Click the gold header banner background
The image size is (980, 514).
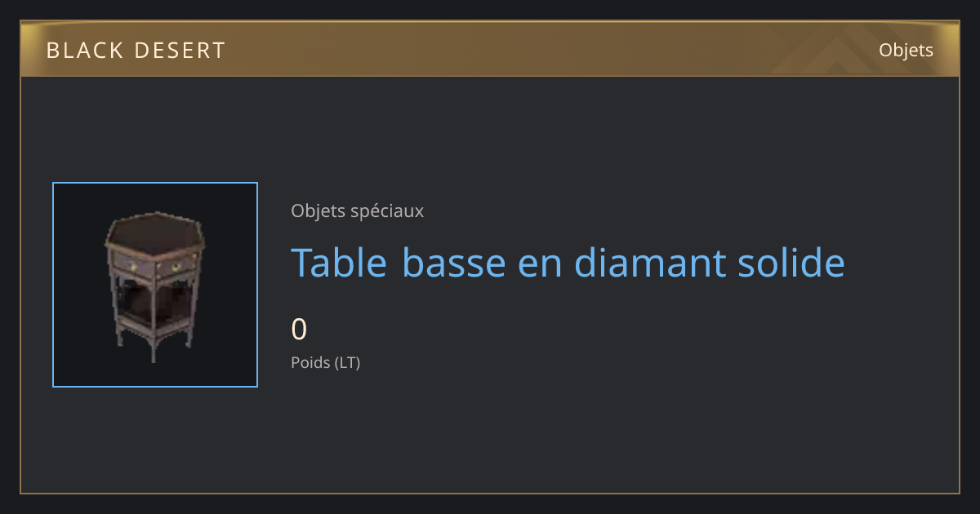[x=490, y=50]
